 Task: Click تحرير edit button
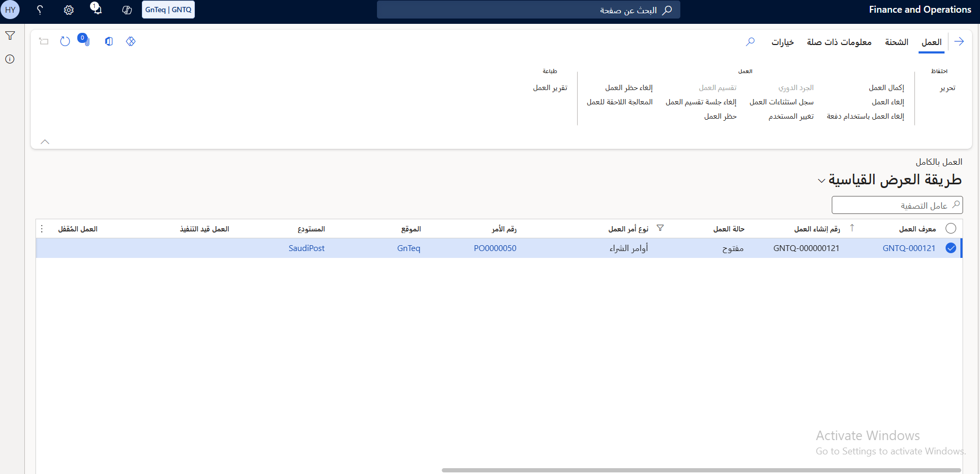click(x=948, y=88)
